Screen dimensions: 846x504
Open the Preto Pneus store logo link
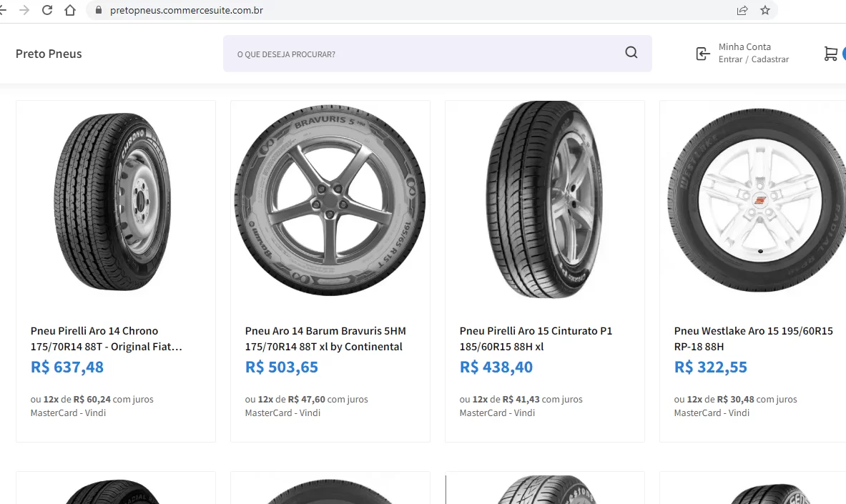[49, 54]
